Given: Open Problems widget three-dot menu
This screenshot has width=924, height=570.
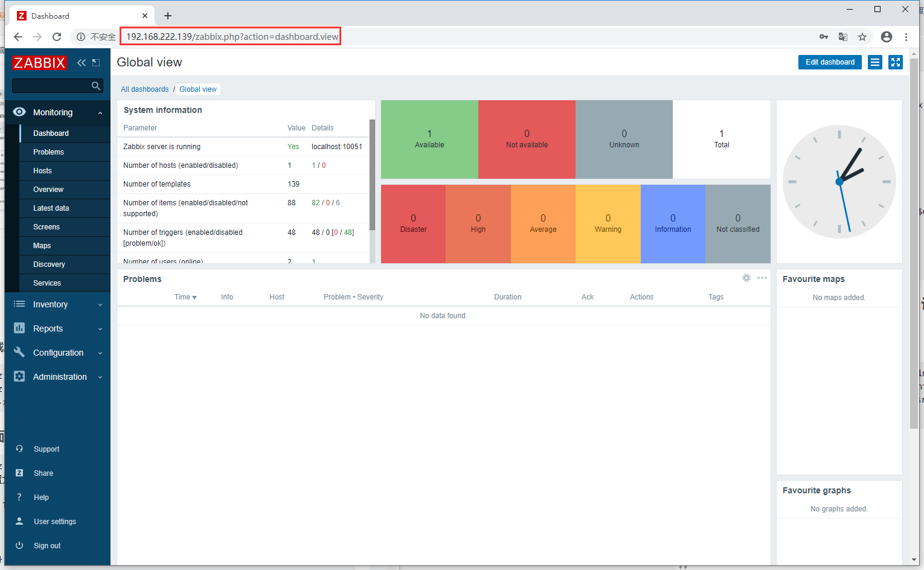Looking at the screenshot, I should tap(762, 278).
